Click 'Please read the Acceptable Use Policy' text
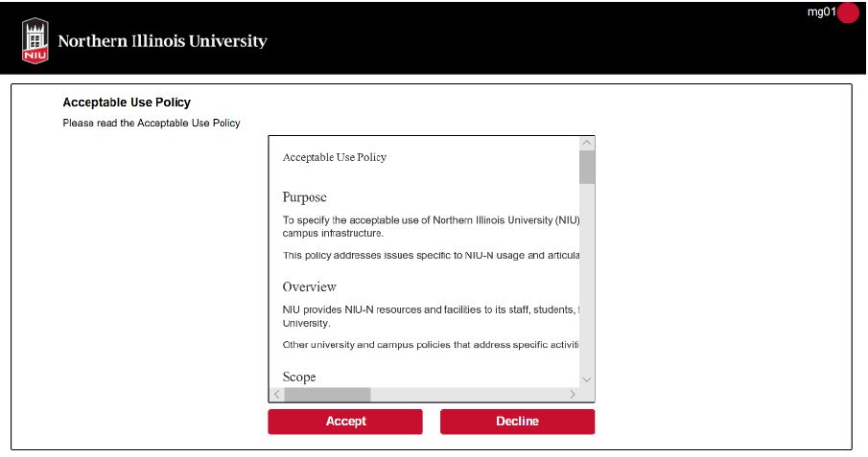This screenshot has width=868, height=457. [152, 123]
